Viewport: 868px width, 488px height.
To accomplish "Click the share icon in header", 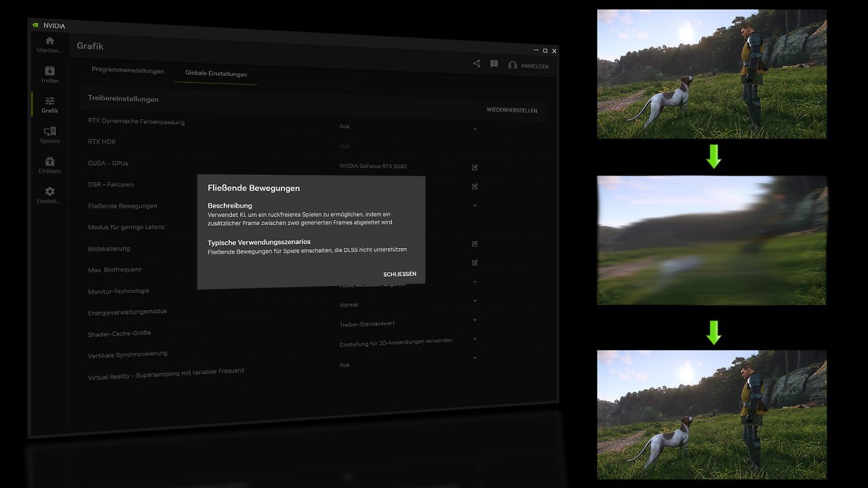I will [477, 64].
